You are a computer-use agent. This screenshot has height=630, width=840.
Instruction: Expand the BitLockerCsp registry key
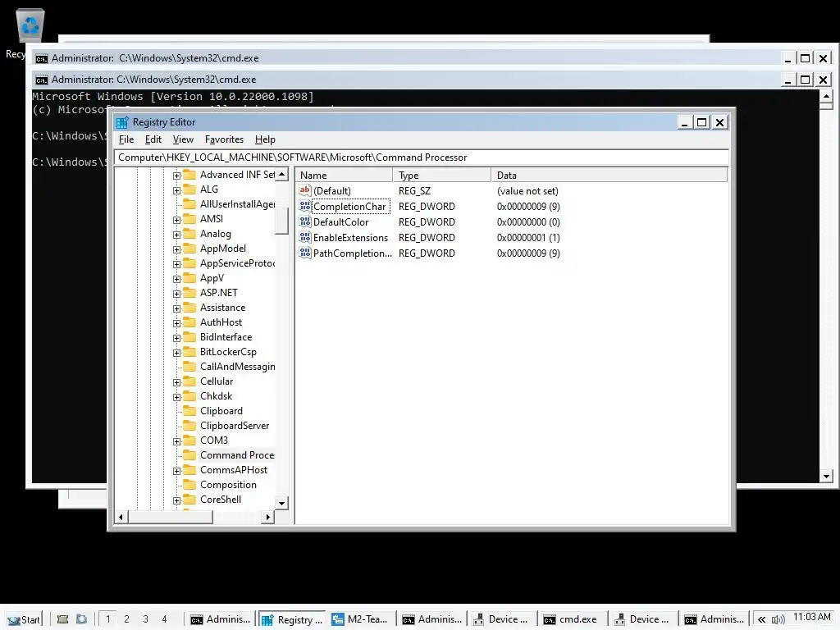pyautogui.click(x=177, y=353)
